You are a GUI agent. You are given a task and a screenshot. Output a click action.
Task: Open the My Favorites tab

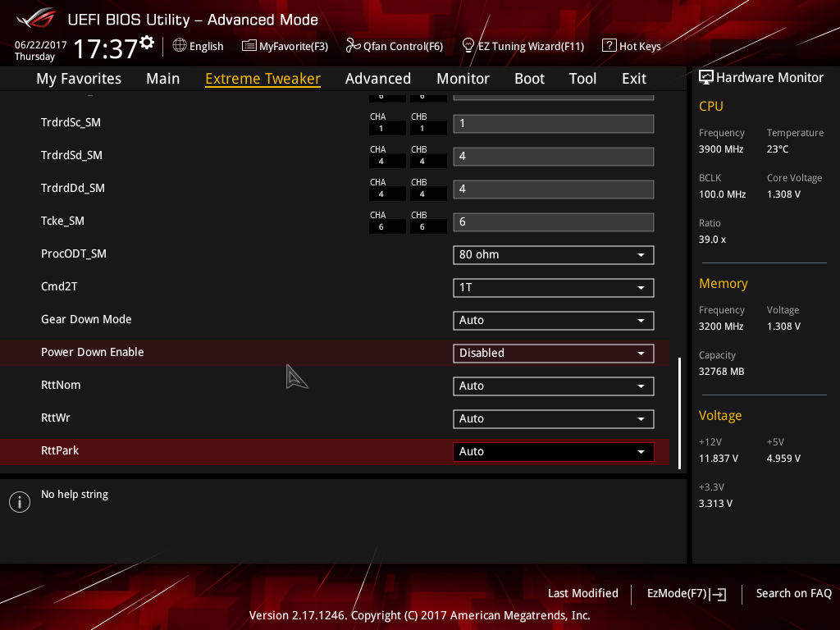click(79, 79)
